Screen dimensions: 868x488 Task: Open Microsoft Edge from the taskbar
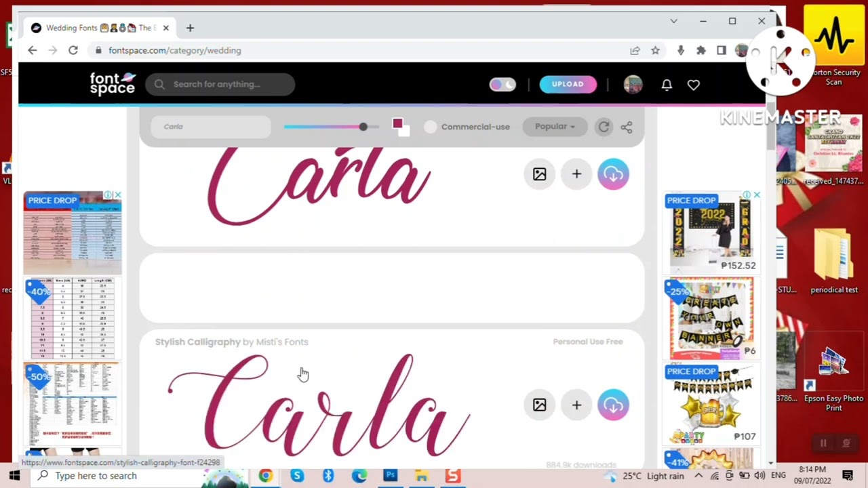coord(359,476)
